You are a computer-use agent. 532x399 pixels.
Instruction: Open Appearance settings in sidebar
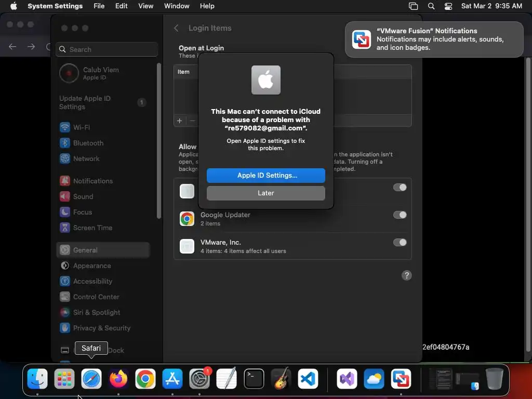103,265
